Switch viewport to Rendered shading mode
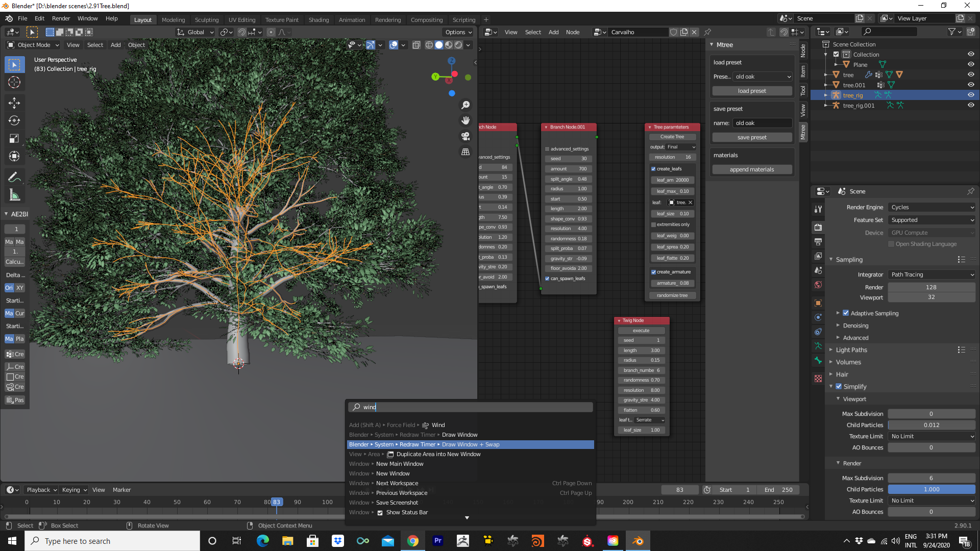The image size is (980, 551). click(x=458, y=45)
